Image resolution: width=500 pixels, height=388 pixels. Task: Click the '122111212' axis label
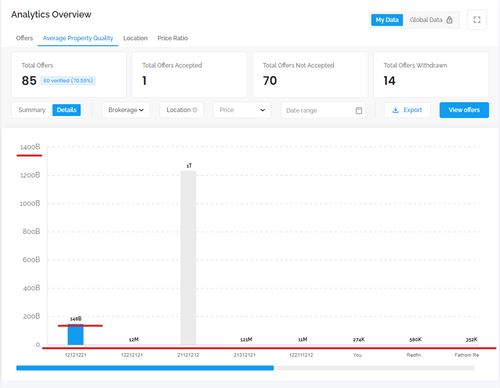[x=301, y=355]
